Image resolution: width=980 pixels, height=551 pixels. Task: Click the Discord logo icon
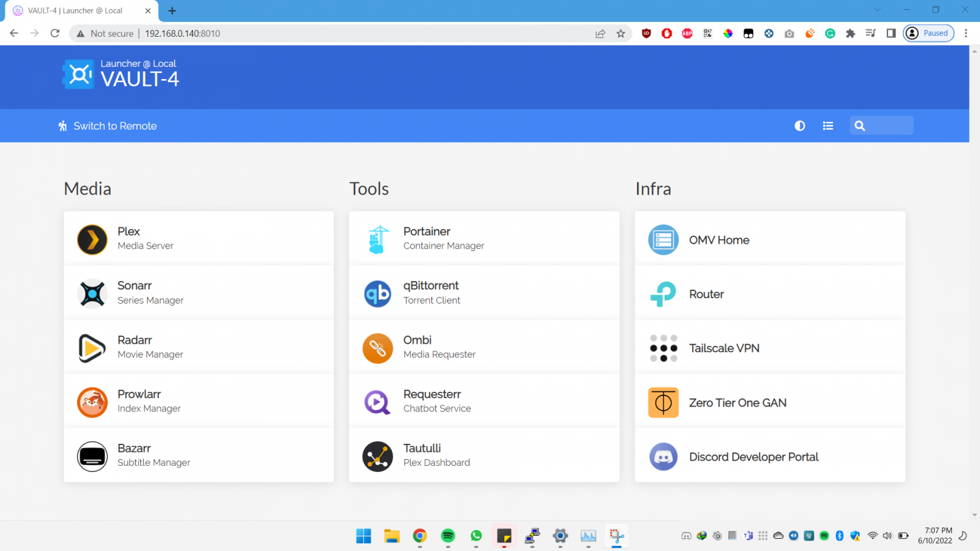(x=663, y=456)
